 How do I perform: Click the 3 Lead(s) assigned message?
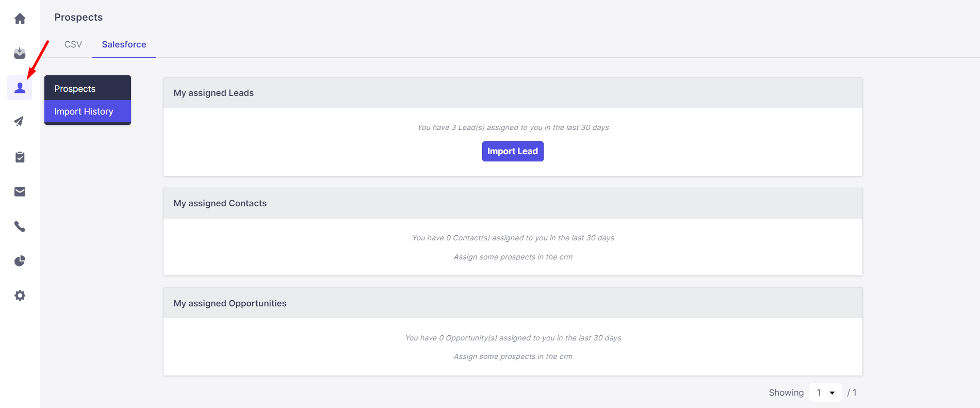(513, 127)
